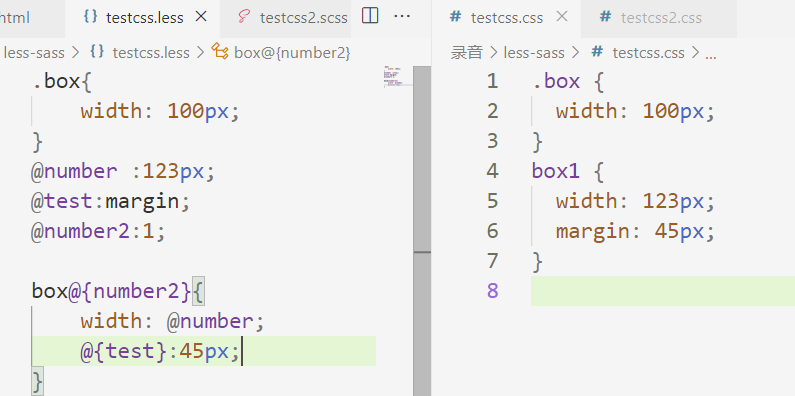Click line number 8 in testcss.css
The image size is (795, 396).
point(492,291)
